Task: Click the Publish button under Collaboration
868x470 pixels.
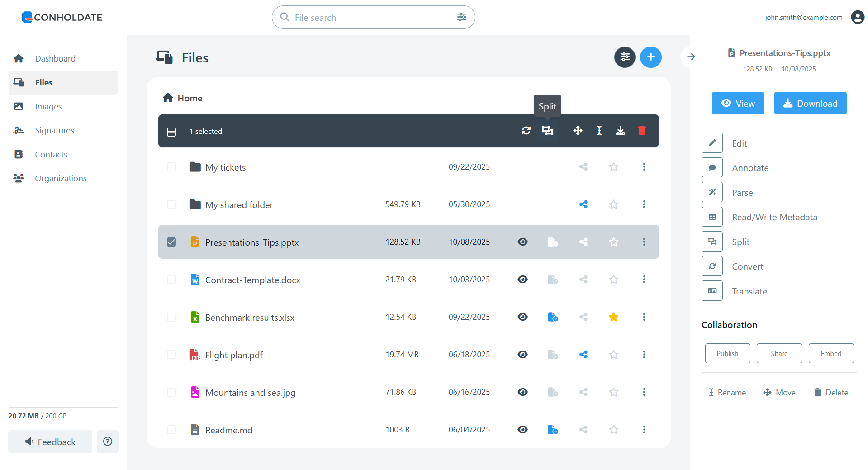Action: pos(727,353)
